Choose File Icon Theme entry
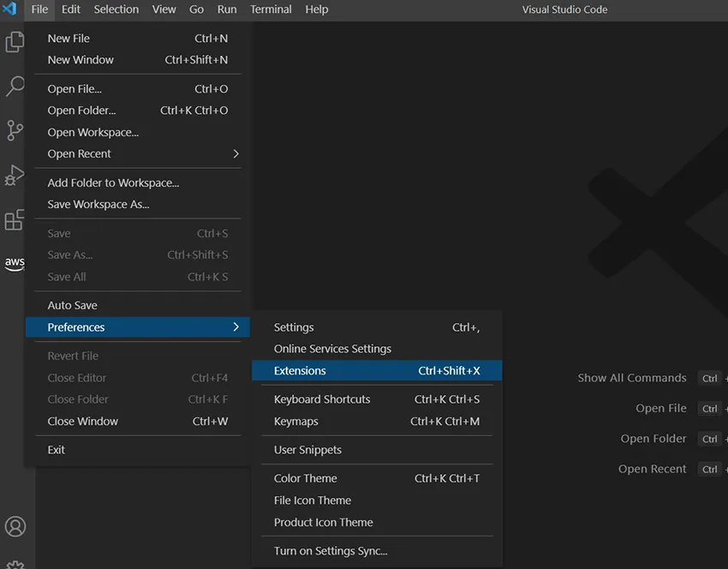This screenshot has height=569, width=728. [377, 500]
